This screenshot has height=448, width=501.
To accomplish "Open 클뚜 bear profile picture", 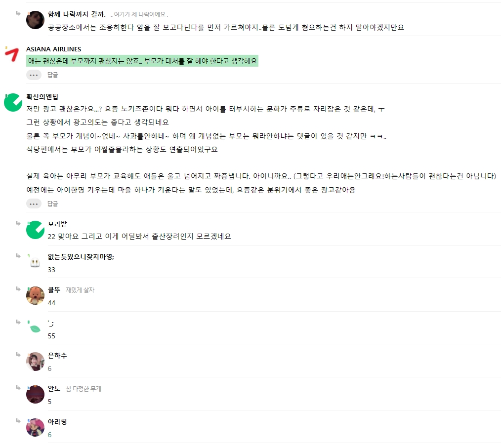I will tap(35, 295).
